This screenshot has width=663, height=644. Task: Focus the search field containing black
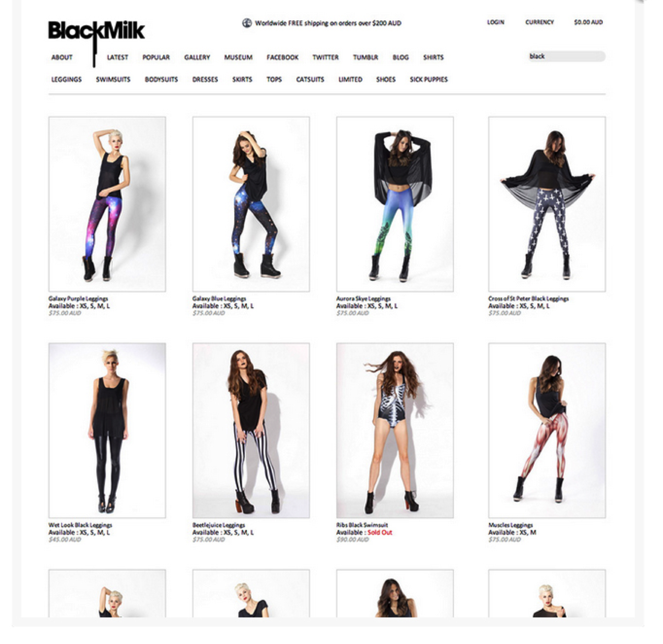coord(566,56)
